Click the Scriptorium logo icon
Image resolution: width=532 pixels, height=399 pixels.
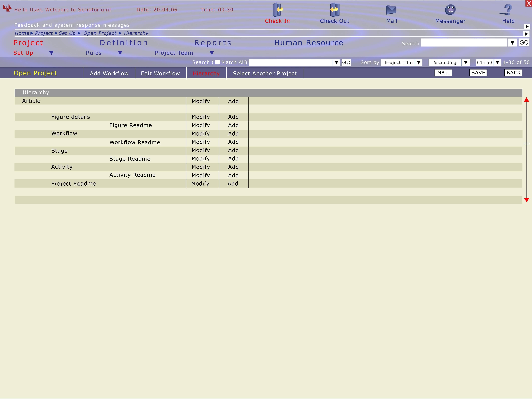[x=7, y=8]
